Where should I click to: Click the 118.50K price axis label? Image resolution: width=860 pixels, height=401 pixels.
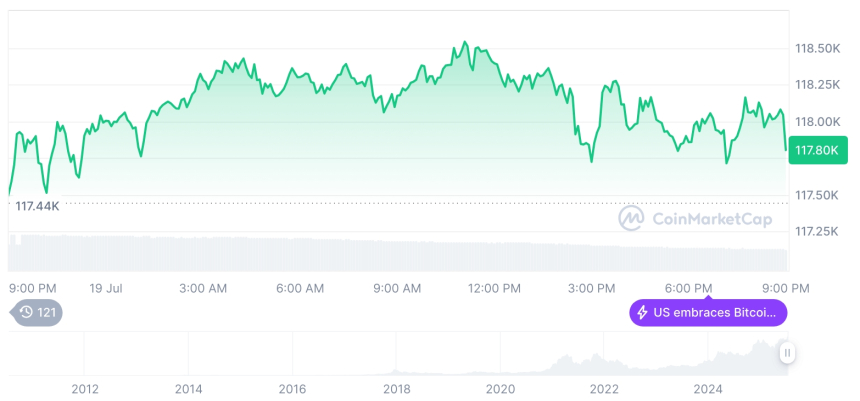[x=817, y=48]
